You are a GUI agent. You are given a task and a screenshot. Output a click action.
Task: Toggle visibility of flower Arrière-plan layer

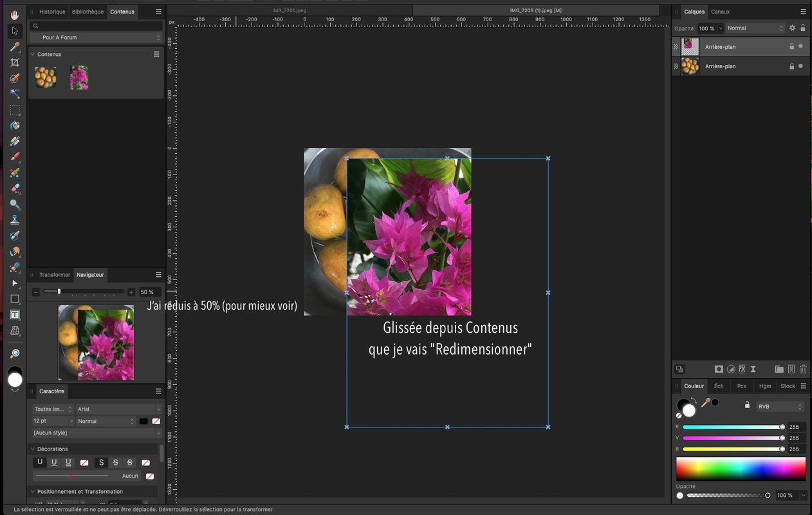point(800,46)
